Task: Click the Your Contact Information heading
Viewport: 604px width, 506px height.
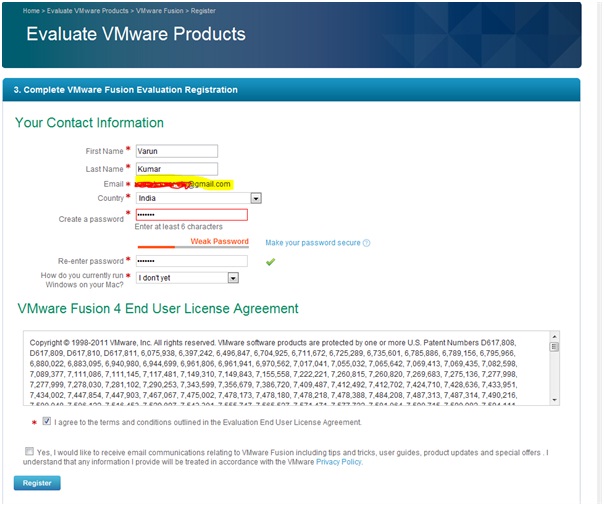Action: click(89, 122)
